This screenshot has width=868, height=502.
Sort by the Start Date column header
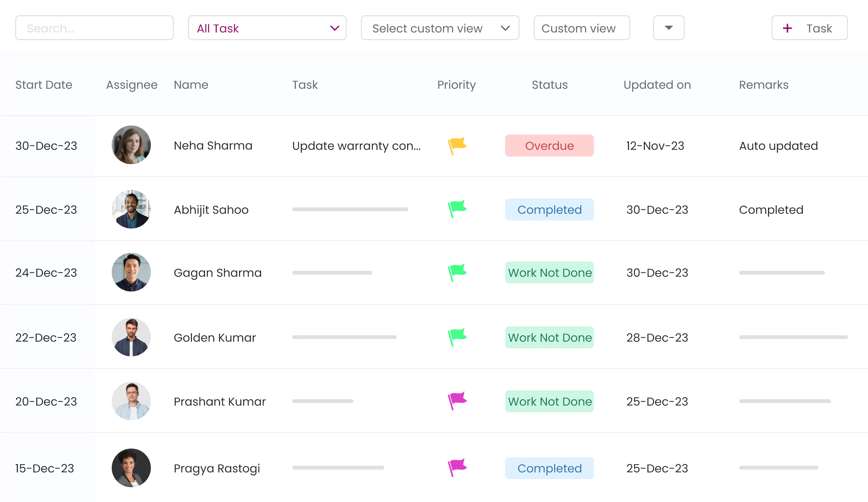tap(44, 85)
